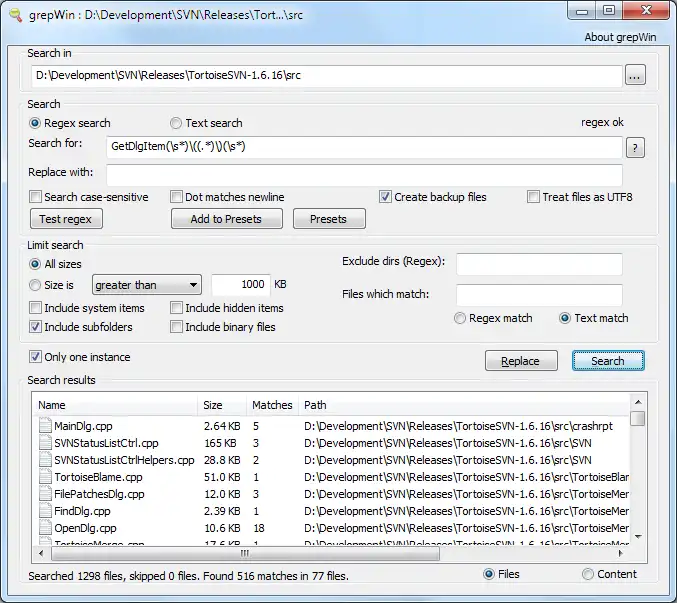This screenshot has width=677, height=603.
Task: Click the grepWin magnifier icon in title bar
Action: pos(16,15)
